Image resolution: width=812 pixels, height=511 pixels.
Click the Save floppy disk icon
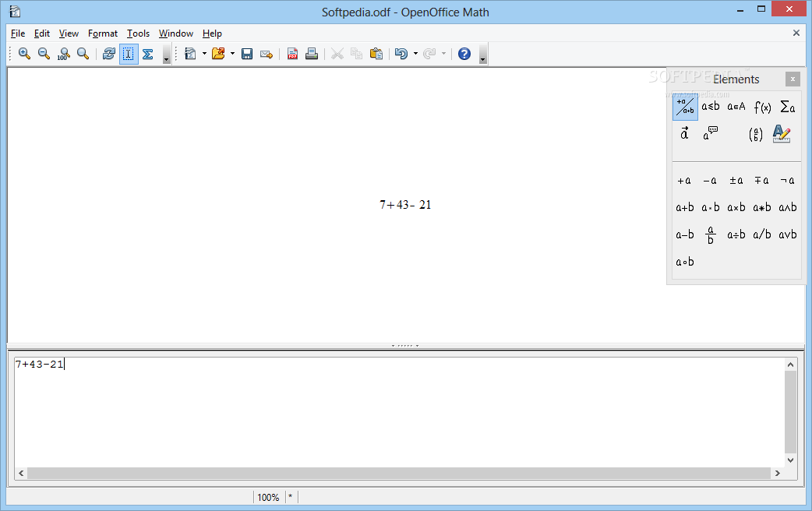click(247, 53)
